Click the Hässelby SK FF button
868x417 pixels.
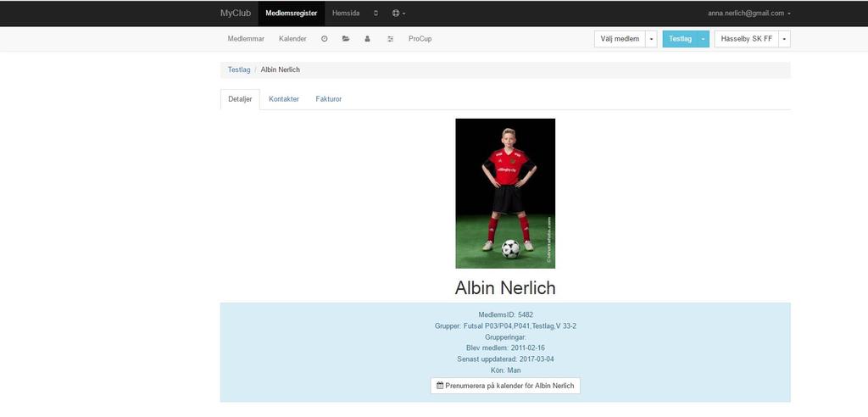coord(746,39)
